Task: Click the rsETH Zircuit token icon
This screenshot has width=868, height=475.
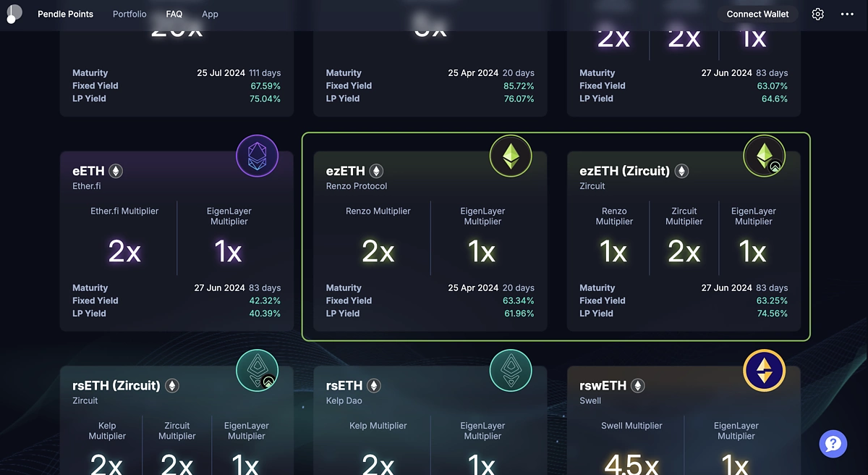Action: (x=258, y=370)
